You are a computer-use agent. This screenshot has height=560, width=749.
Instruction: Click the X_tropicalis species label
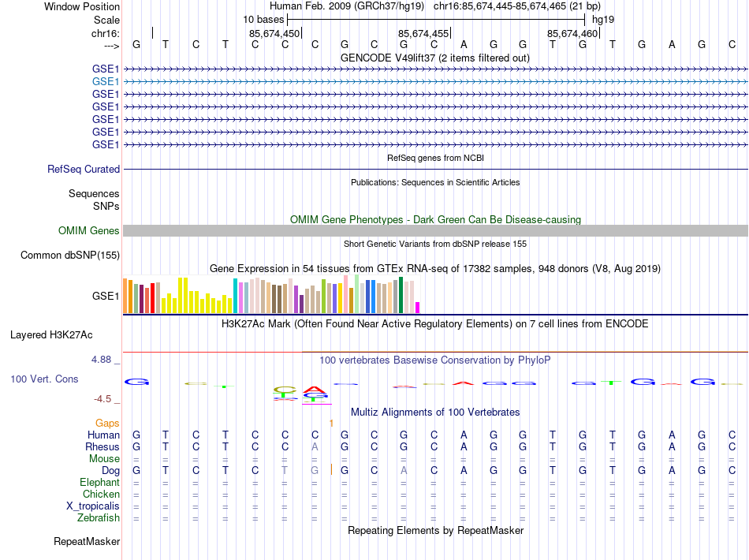click(x=94, y=506)
